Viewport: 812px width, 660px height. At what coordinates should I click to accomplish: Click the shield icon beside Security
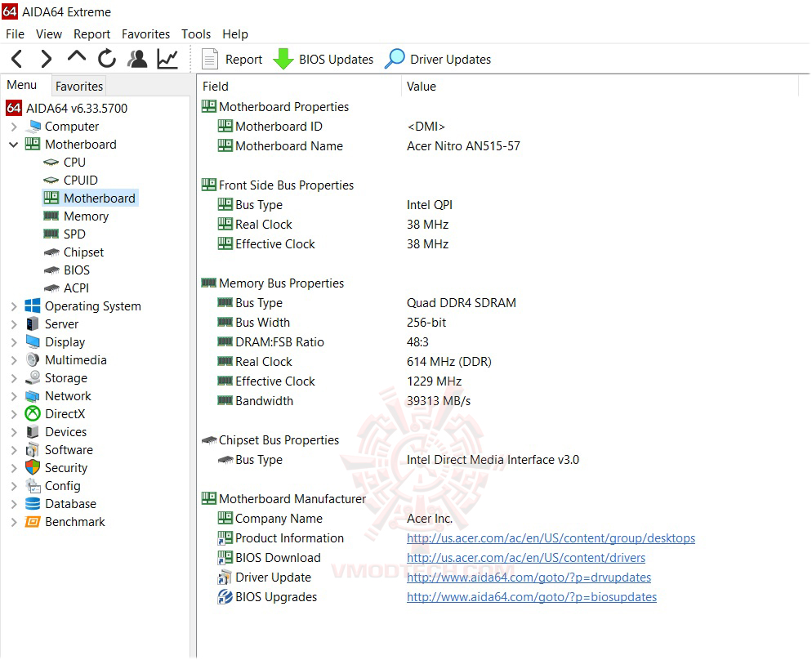tap(33, 467)
